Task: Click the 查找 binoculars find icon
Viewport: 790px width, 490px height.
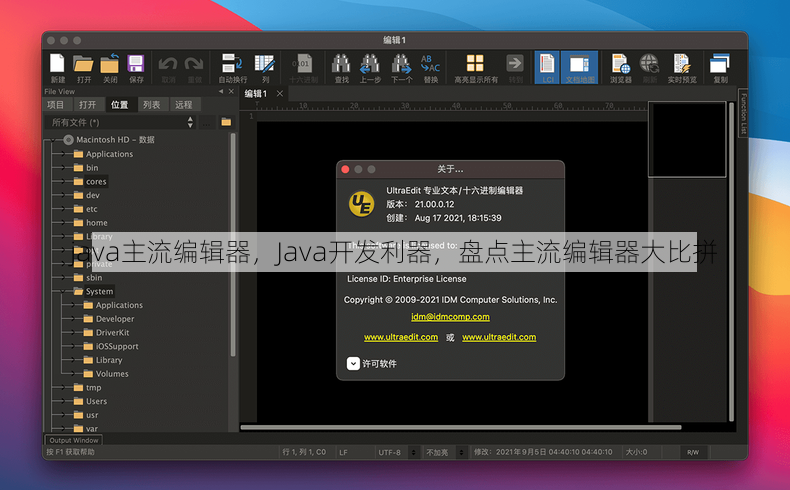Action: [341, 63]
